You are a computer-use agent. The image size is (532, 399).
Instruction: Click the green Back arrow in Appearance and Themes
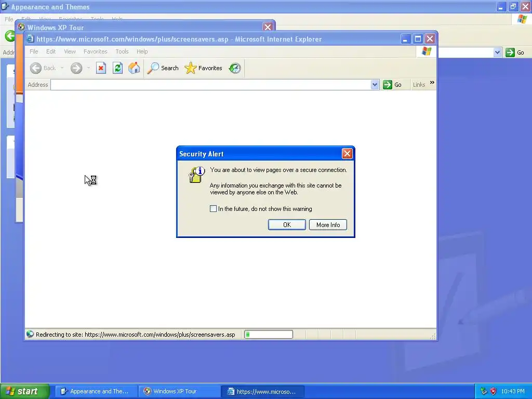click(x=10, y=36)
